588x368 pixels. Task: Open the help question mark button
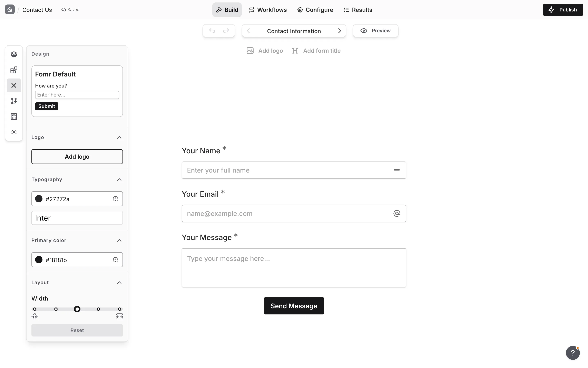click(x=573, y=353)
